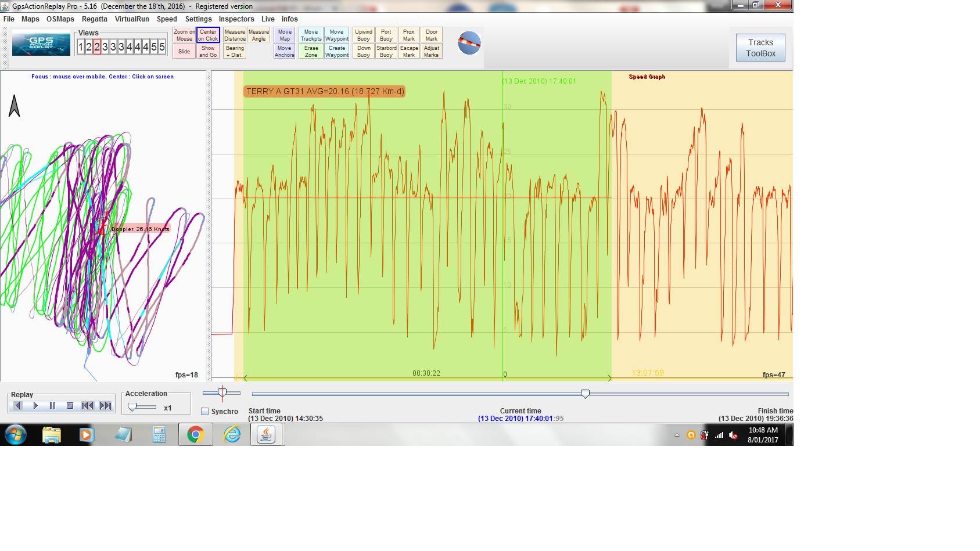Rewind replay to the beginning
The width and height of the screenshot is (980, 551).
point(87,406)
